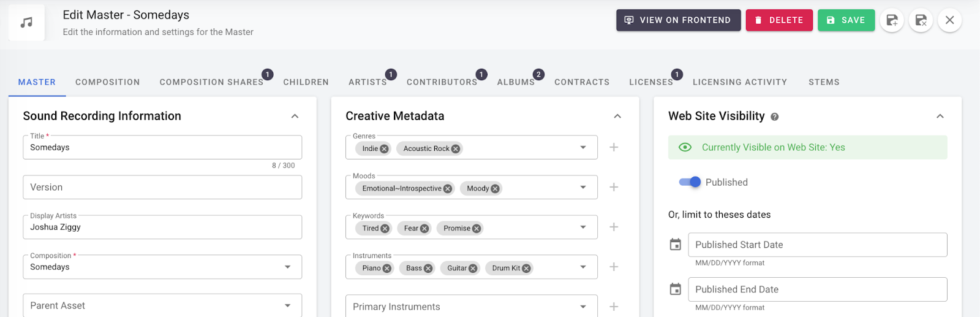Add a new genre with plus icon

coord(614,147)
